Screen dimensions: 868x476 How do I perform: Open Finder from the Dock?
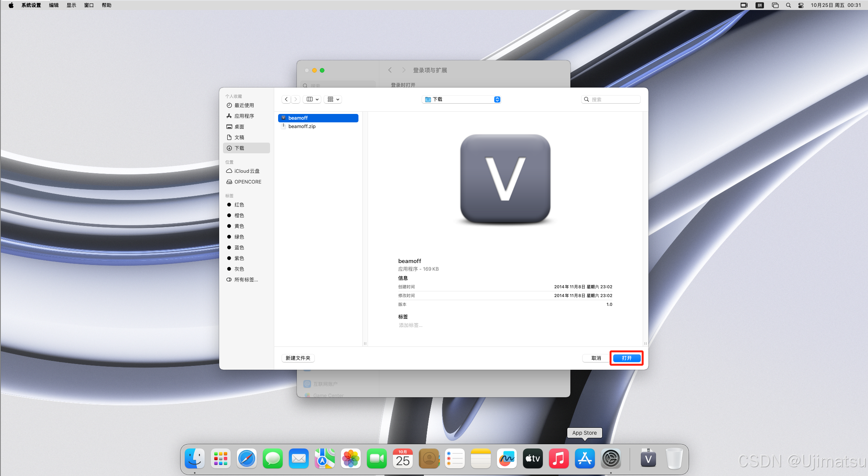tap(195, 458)
